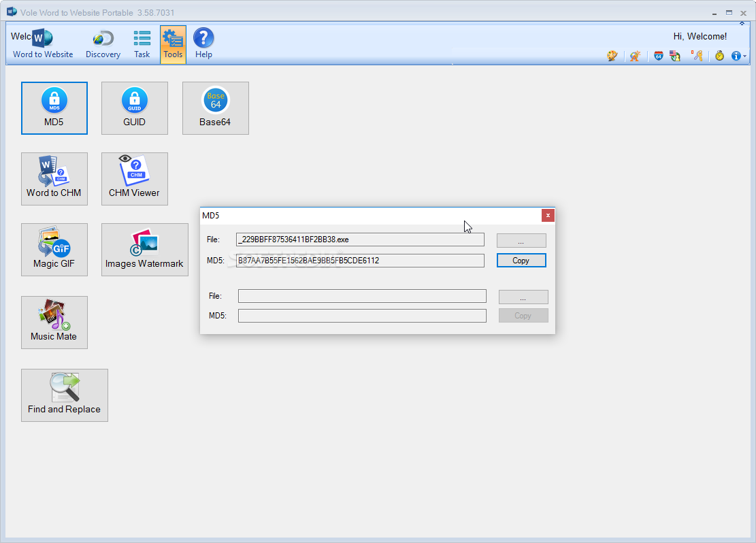Launch the Music Mate tool
756x543 pixels.
(54, 323)
